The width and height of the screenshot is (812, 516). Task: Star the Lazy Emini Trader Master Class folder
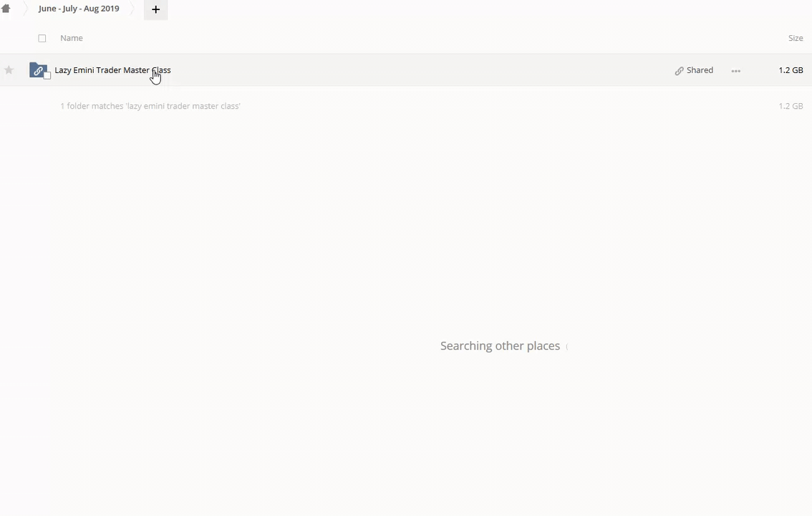click(x=9, y=70)
